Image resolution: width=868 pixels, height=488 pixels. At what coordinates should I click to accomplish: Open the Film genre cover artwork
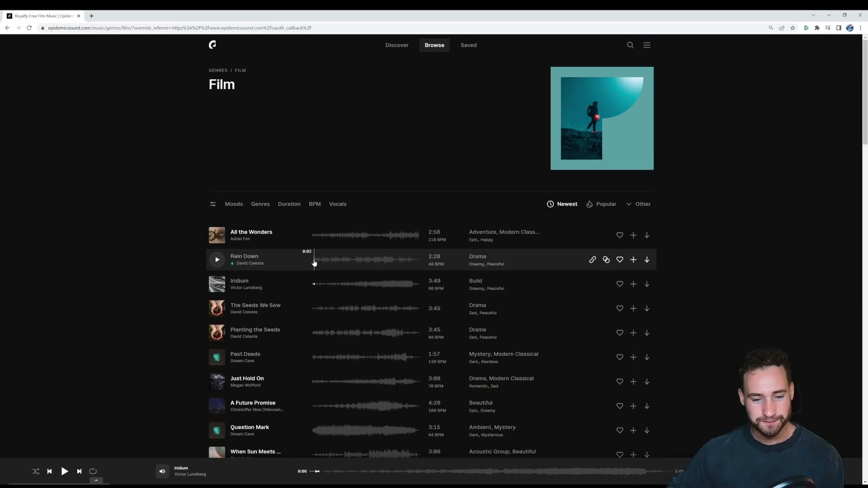pos(602,118)
